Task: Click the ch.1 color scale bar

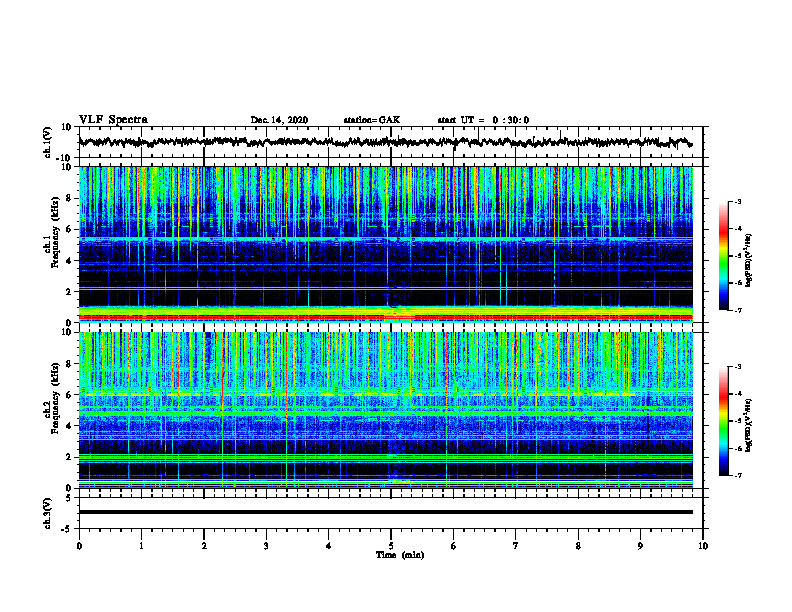Action: tap(723, 256)
